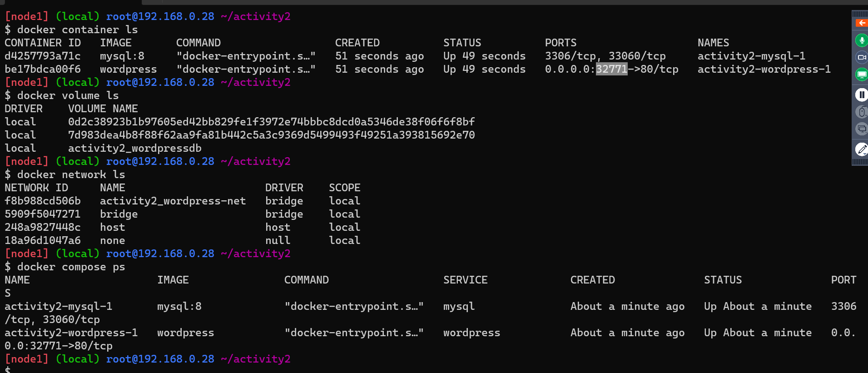Viewport: 868px width, 373px height.
Task: Pause the screen recording
Action: (x=861, y=94)
